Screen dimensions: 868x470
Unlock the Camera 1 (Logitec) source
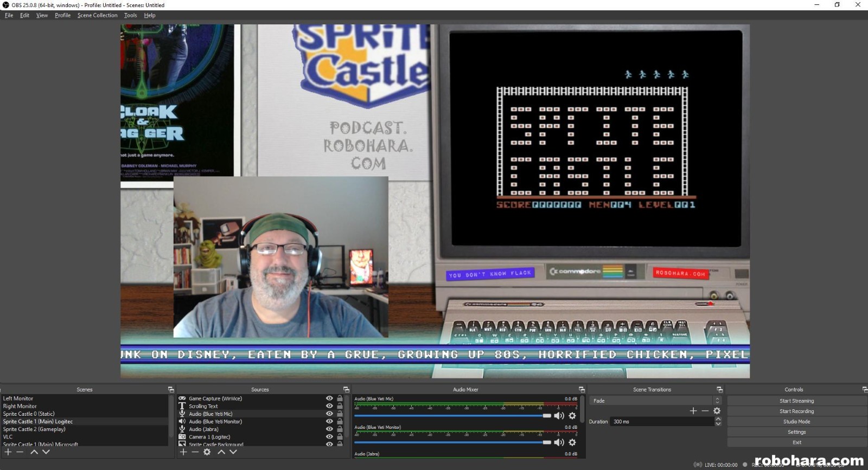(x=340, y=436)
